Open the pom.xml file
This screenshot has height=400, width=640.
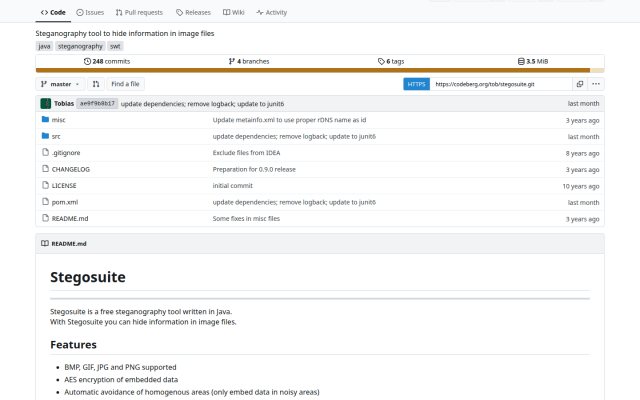pos(65,202)
